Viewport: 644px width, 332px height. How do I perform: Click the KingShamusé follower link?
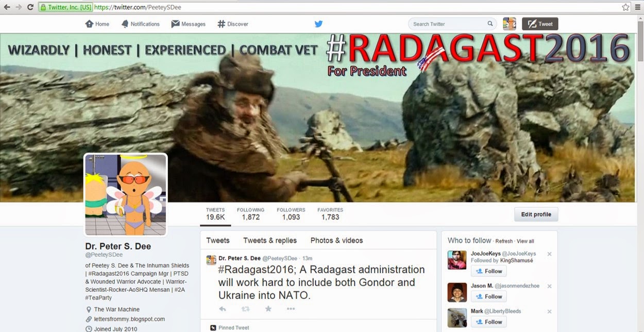[516, 261]
